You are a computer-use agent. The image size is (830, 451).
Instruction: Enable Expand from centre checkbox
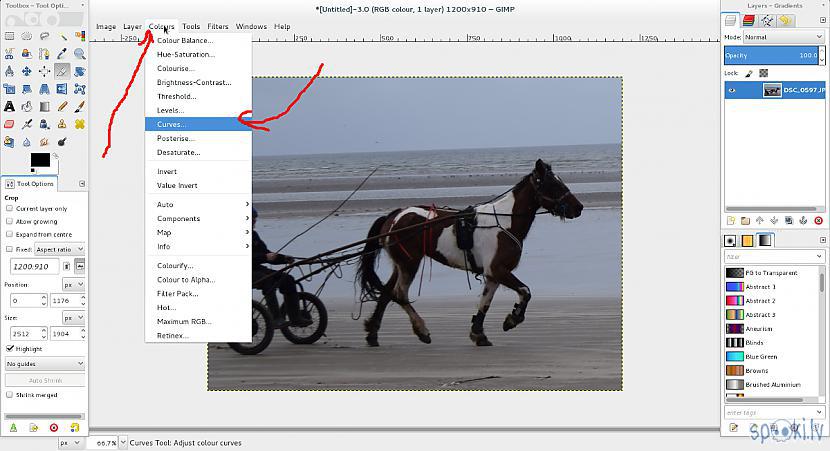point(10,233)
